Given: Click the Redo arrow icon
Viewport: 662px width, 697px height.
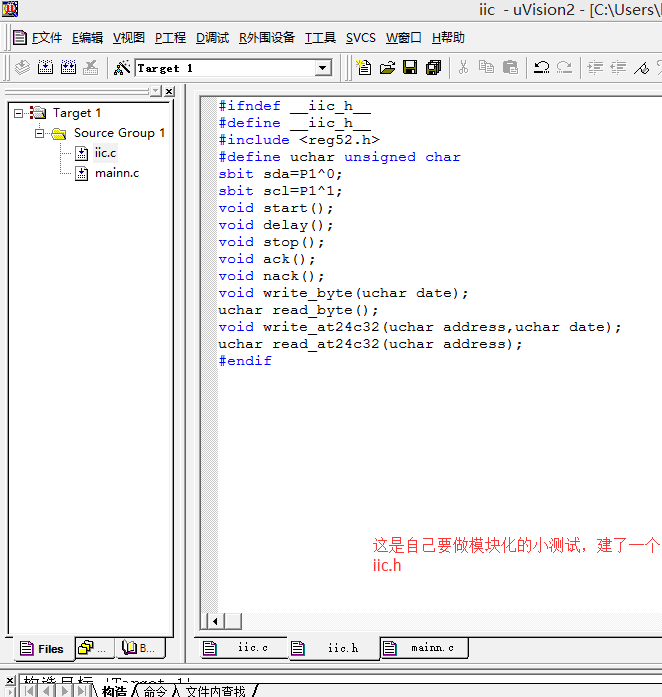Looking at the screenshot, I should click(565, 68).
